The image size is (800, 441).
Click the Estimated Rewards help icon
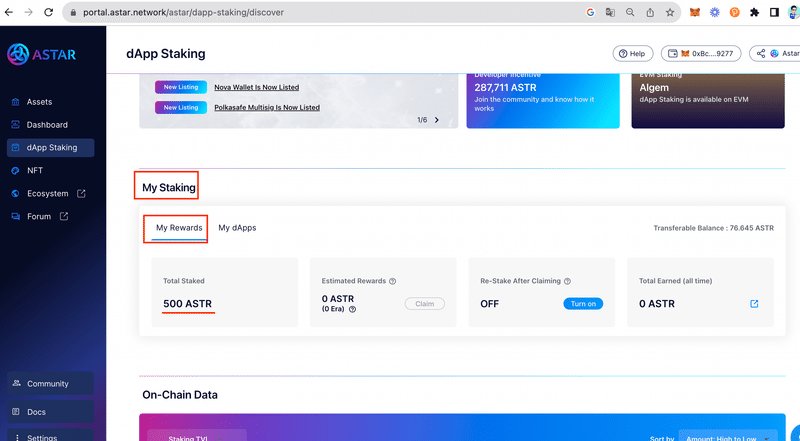click(x=392, y=281)
